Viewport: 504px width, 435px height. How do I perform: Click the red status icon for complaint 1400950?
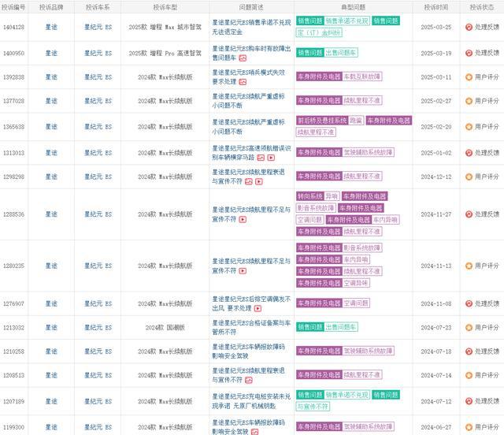pos(469,53)
